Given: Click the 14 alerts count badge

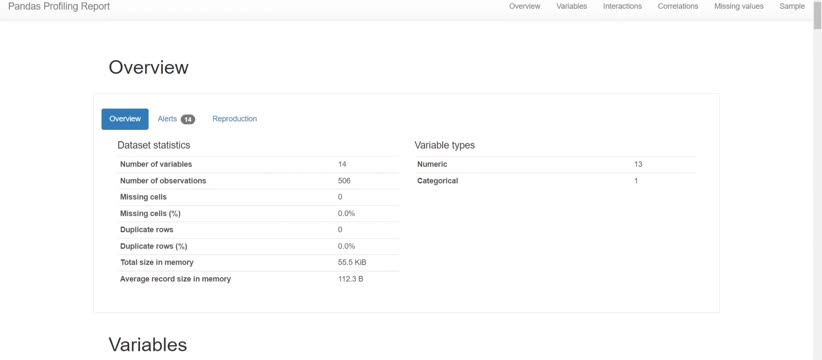Looking at the screenshot, I should (x=188, y=119).
